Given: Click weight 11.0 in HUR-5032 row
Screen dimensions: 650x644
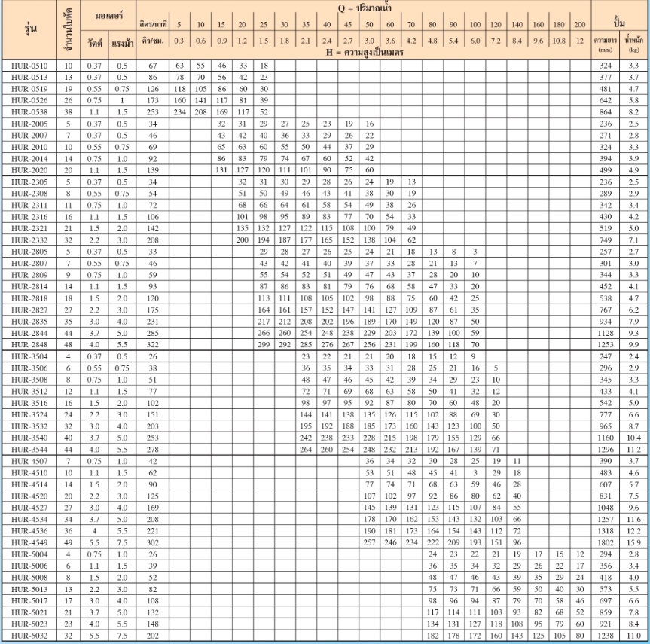Looking at the screenshot, I should pos(634,636).
